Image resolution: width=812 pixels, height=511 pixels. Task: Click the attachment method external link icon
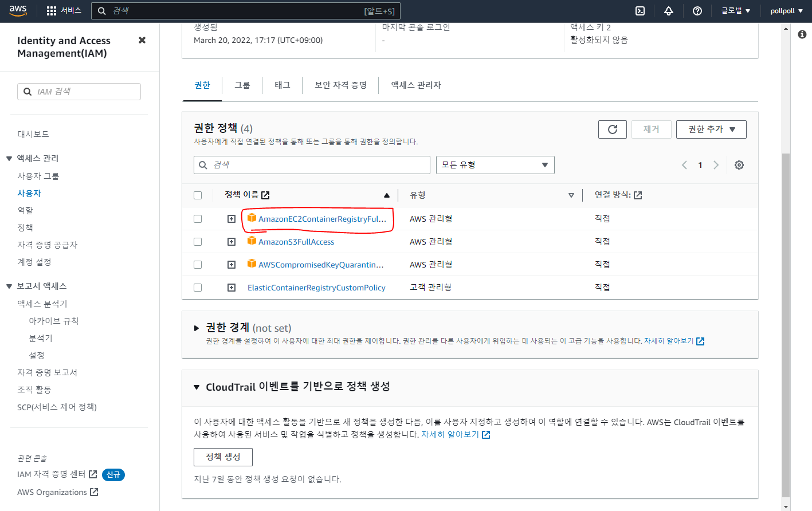tap(638, 195)
